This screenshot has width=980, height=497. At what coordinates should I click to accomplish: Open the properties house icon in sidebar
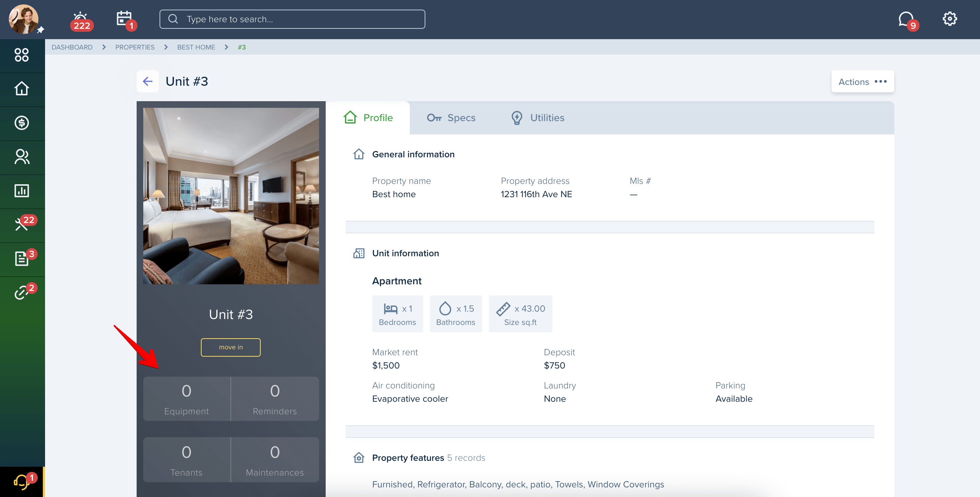click(x=22, y=89)
